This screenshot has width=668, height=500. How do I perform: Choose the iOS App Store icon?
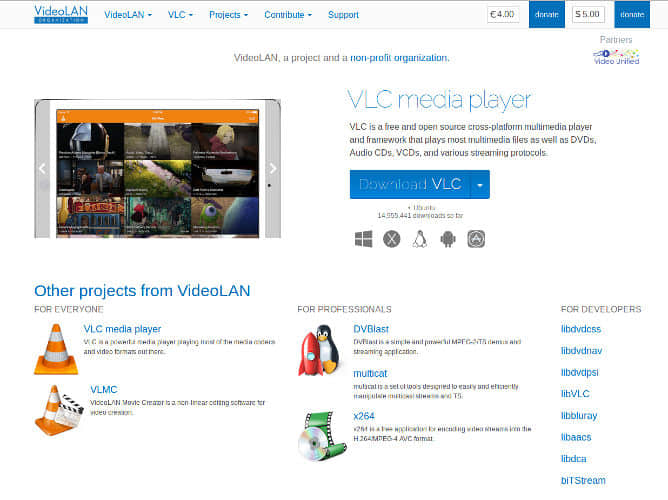coord(476,239)
